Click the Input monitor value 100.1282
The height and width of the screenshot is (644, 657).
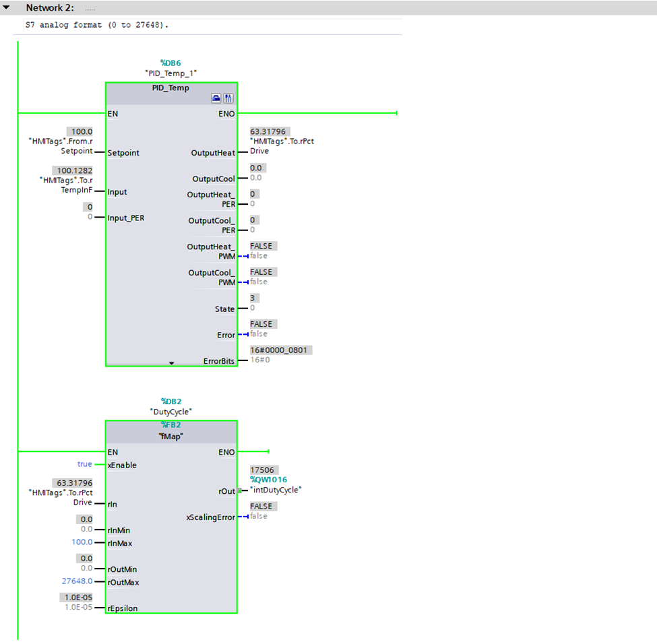[73, 170]
